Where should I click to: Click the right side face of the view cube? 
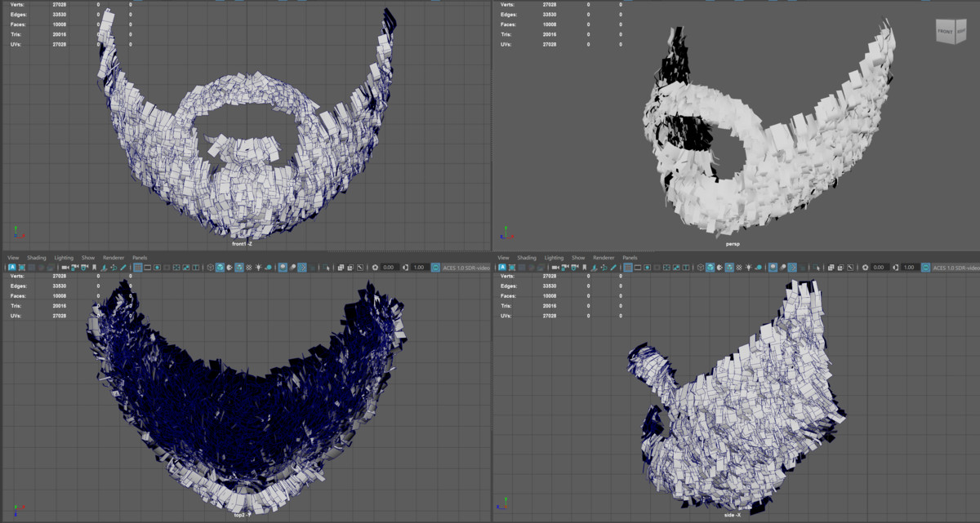coord(960,33)
